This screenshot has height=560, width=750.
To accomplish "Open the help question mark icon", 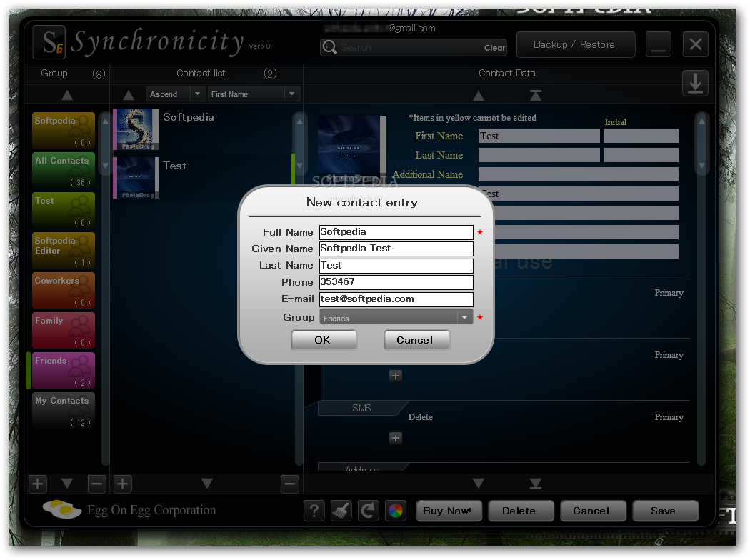I will click(314, 511).
